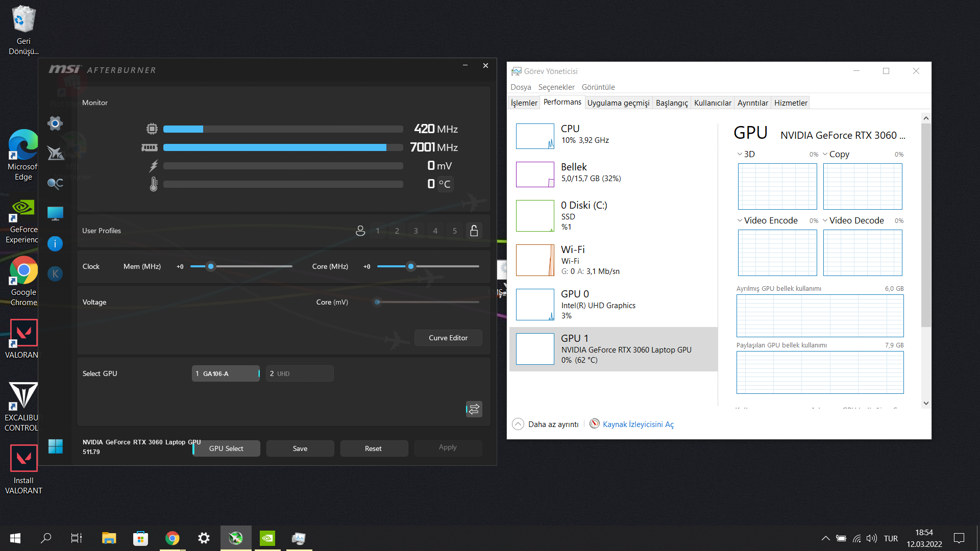Viewport: 980px width, 551px height.
Task: Click the Afterburner OC scanner icon
Action: click(x=55, y=184)
